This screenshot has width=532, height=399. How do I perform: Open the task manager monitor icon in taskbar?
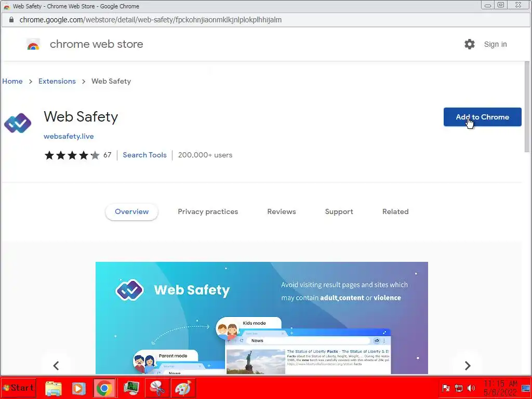point(131,388)
